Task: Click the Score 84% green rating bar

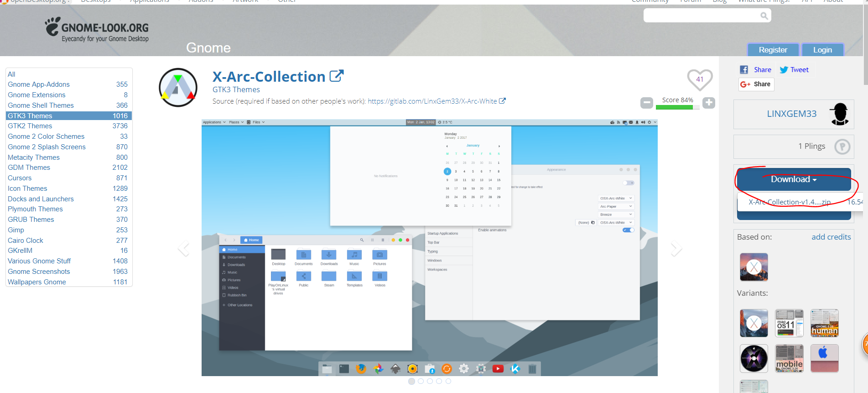Action: (x=677, y=108)
